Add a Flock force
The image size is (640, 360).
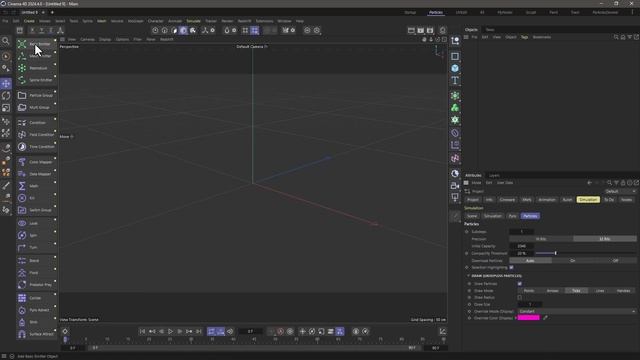pyautogui.click(x=36, y=273)
